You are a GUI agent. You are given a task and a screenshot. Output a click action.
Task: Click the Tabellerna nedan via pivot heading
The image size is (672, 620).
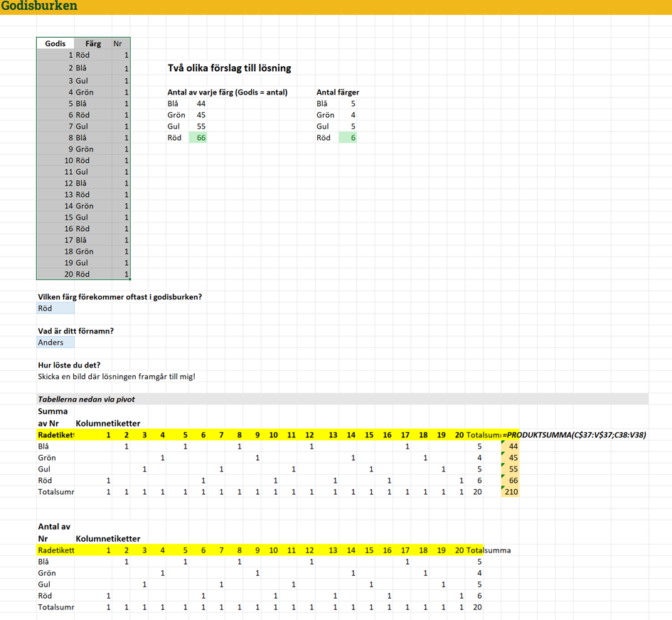pyautogui.click(x=86, y=400)
